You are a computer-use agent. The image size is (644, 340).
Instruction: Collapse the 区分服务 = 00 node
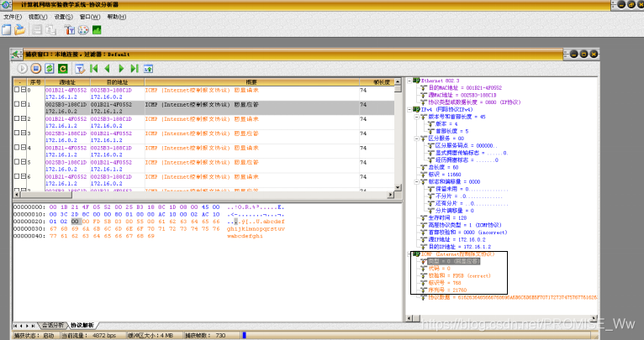416,139
